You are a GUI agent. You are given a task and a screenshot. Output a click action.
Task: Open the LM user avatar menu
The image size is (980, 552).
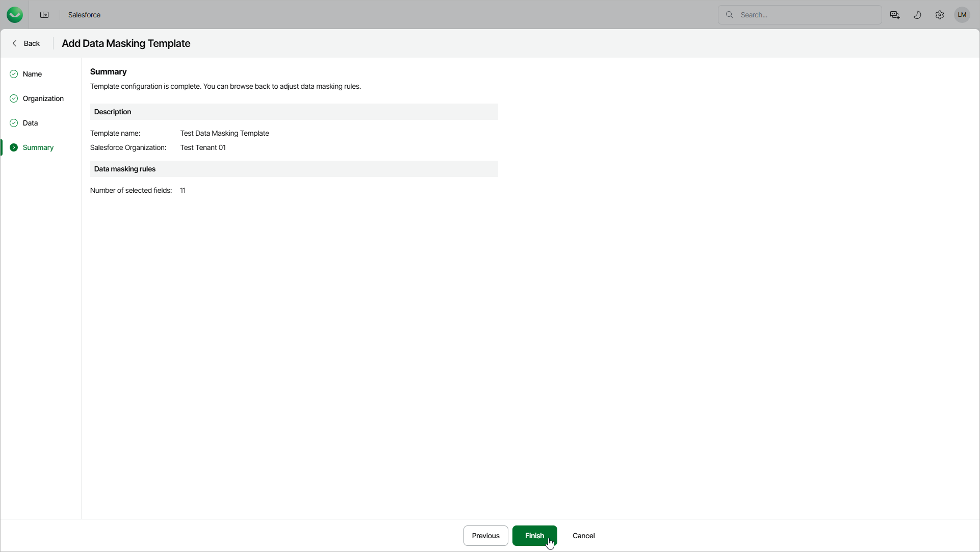(x=962, y=15)
